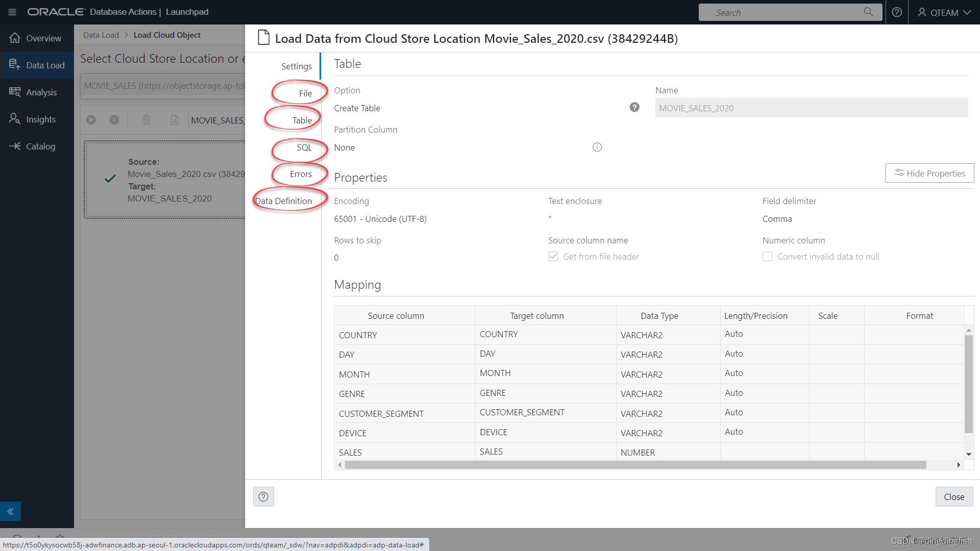Click the help icon at dialog bottom
The width and height of the screenshot is (980, 551).
coord(263,496)
